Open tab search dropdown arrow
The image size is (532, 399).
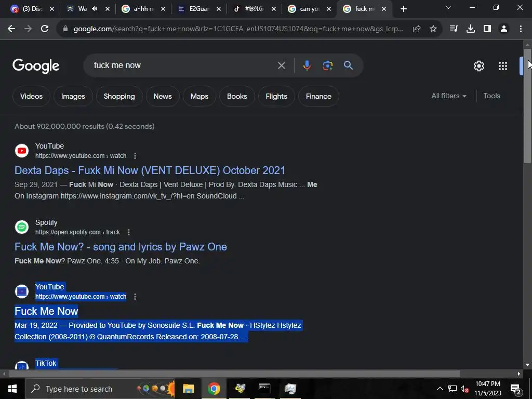tap(448, 7)
